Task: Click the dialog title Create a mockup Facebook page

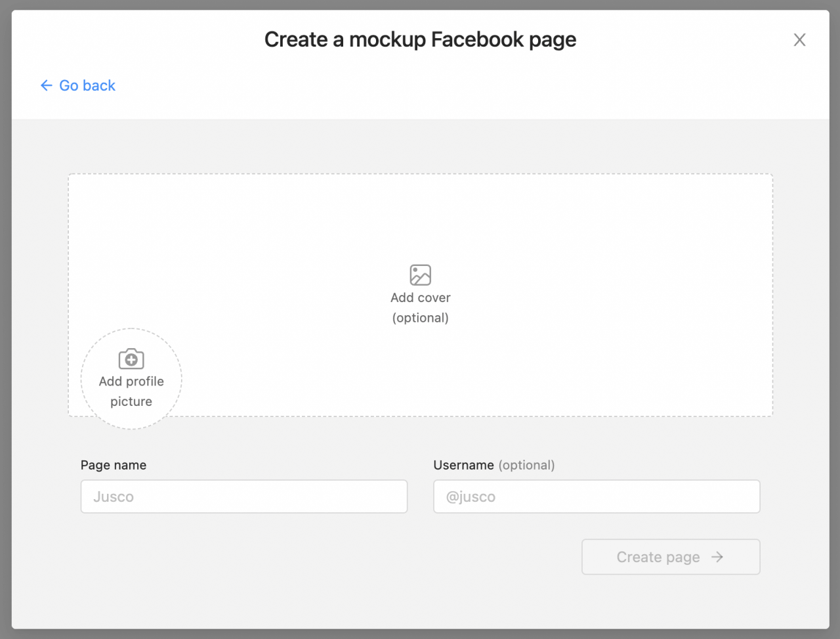Action: [x=420, y=39]
